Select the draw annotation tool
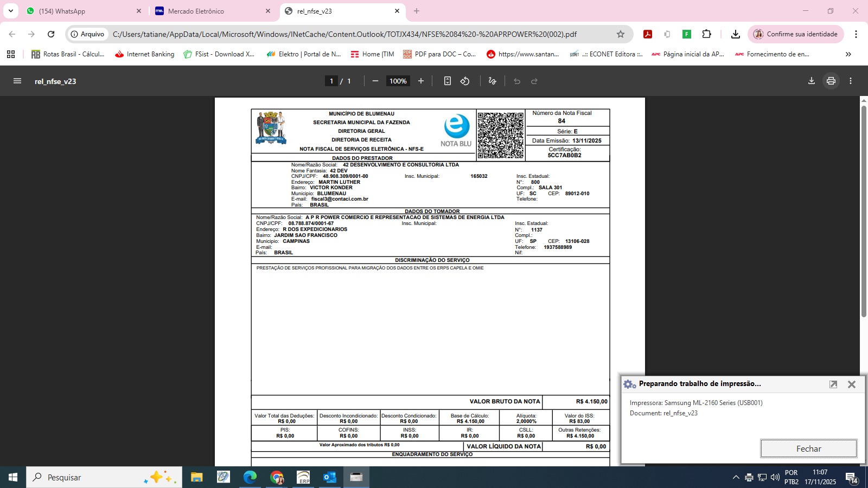Image resolution: width=868 pixels, height=488 pixels. tap(492, 81)
